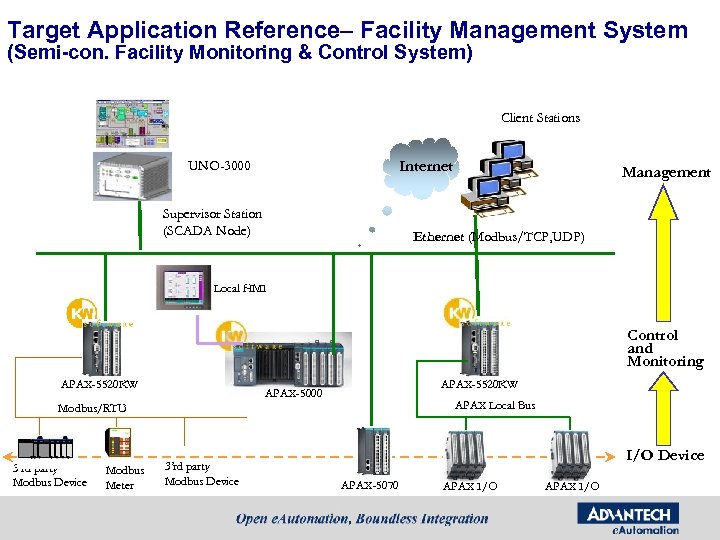Click the 'Management' label
The height and width of the screenshot is (540, 720).
point(666,172)
